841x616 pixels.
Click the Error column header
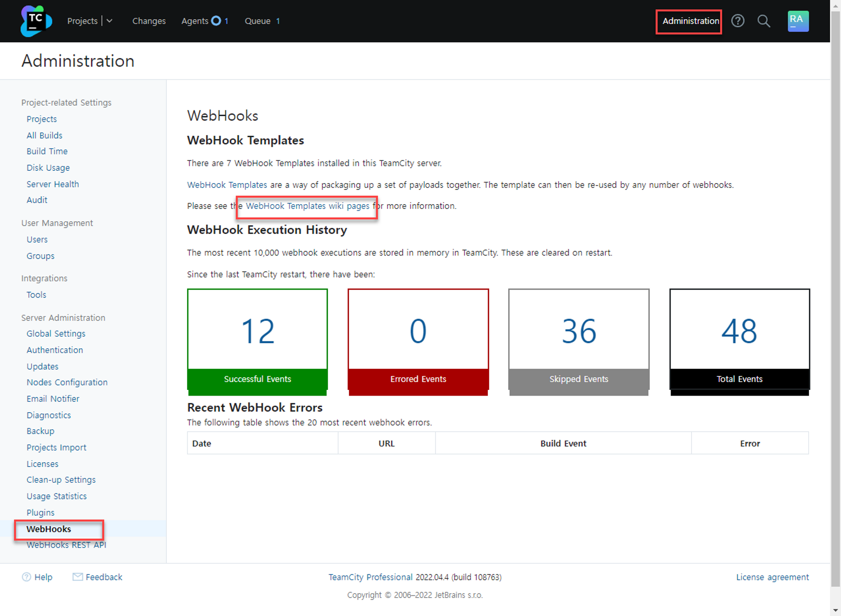tap(750, 443)
